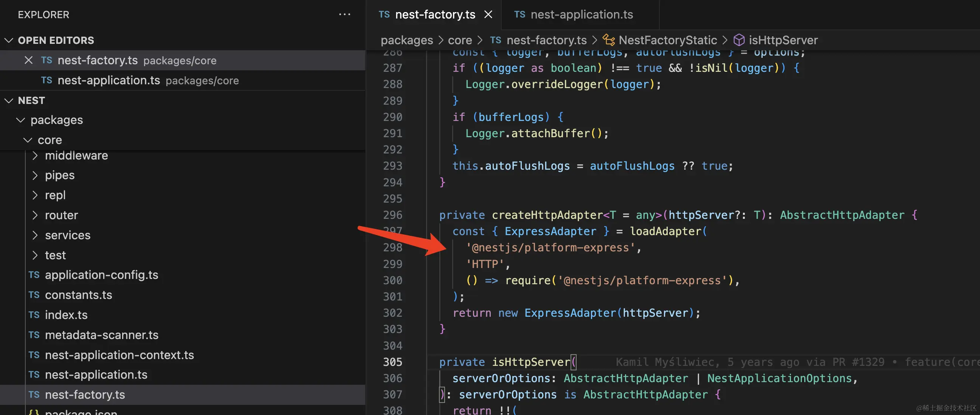
Task: Expand the middleware folder
Action: pos(35,156)
